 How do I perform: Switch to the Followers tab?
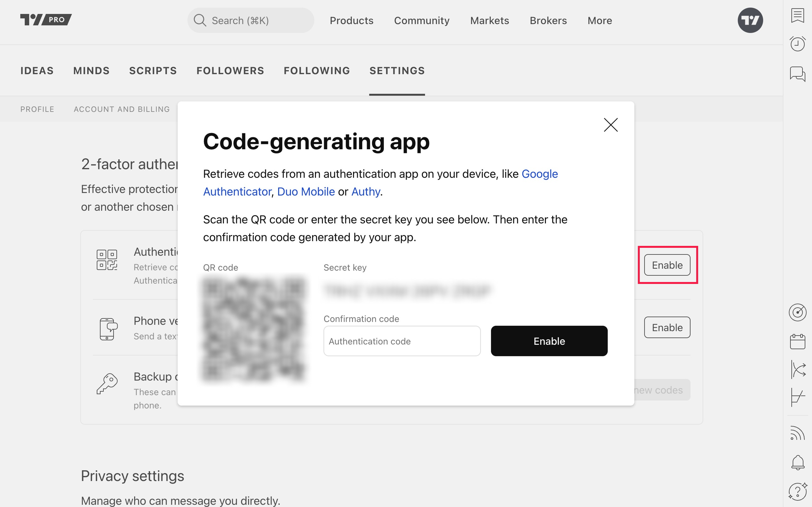coord(230,71)
